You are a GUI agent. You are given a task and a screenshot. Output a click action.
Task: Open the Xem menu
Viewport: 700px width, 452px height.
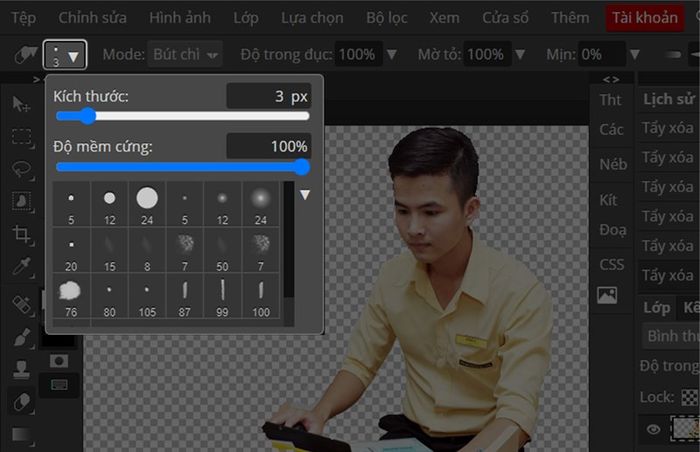tap(444, 18)
